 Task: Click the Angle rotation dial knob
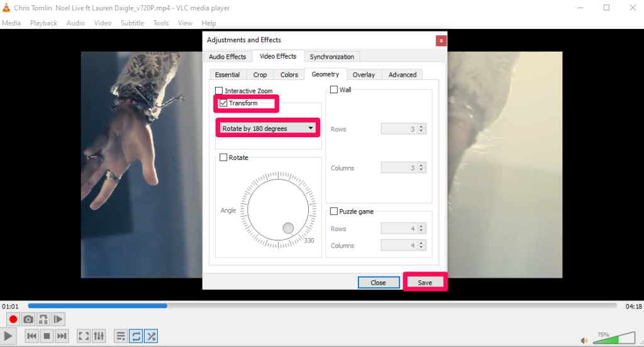pyautogui.click(x=288, y=228)
